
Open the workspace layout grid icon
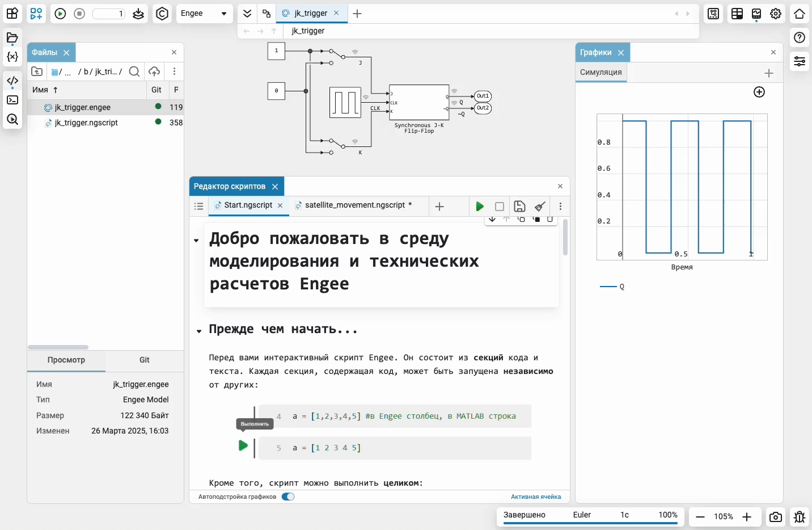point(737,14)
